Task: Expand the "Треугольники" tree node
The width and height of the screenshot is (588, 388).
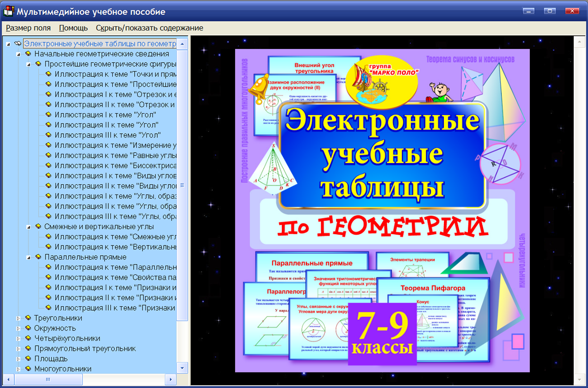Action: click(x=19, y=318)
